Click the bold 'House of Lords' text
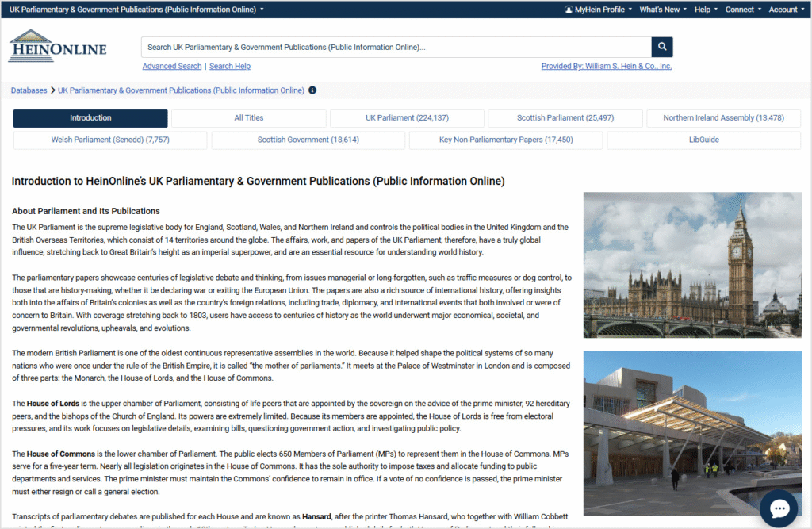This screenshot has height=529, width=812. [53, 404]
